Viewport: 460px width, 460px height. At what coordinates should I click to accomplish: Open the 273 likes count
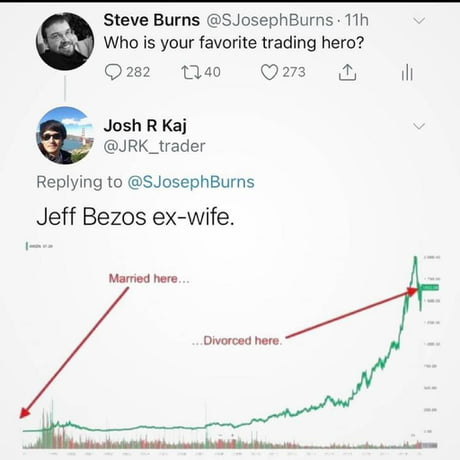click(x=294, y=72)
